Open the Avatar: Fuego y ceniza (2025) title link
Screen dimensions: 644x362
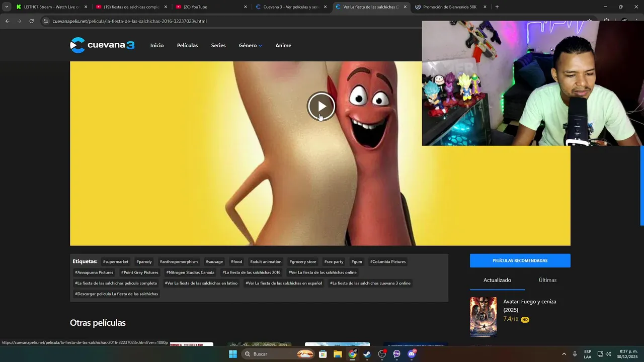click(x=530, y=306)
